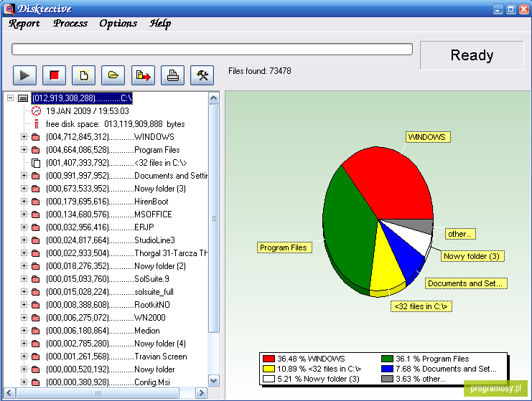This screenshot has height=401, width=532.
Task: Expand the Nowy folder (3) node
Action: coord(24,188)
